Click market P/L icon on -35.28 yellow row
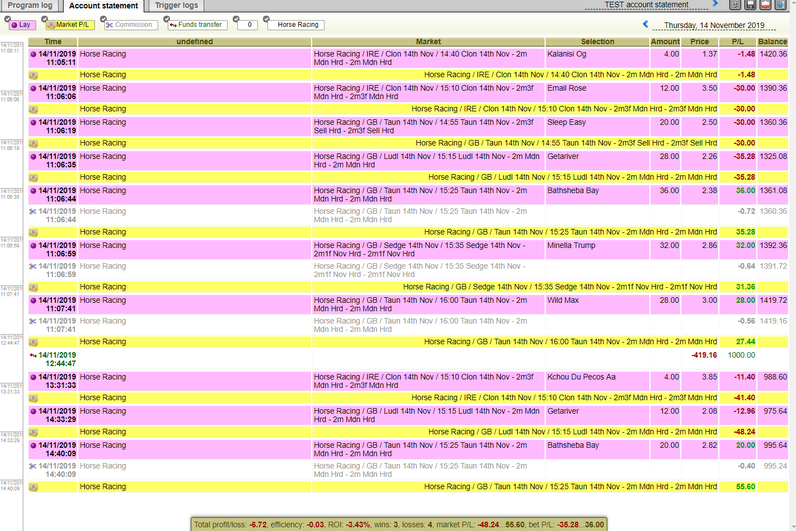 coord(34,178)
